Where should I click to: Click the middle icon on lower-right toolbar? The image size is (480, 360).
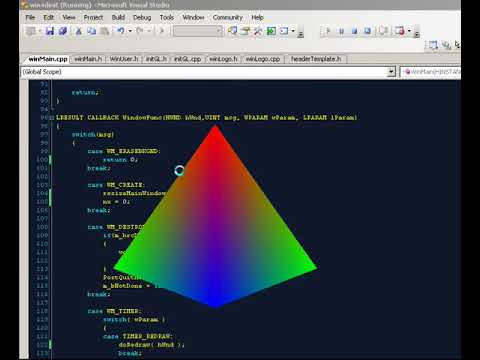(446, 45)
